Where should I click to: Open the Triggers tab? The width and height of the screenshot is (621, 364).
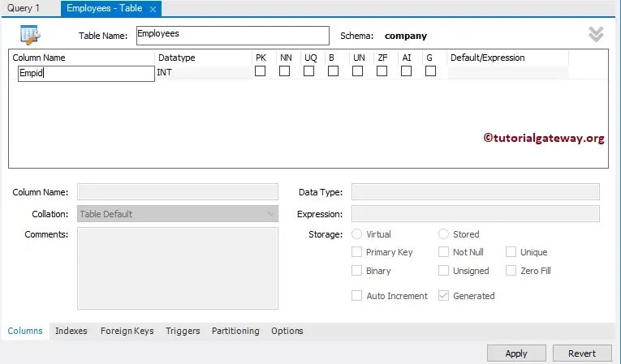[x=183, y=331]
